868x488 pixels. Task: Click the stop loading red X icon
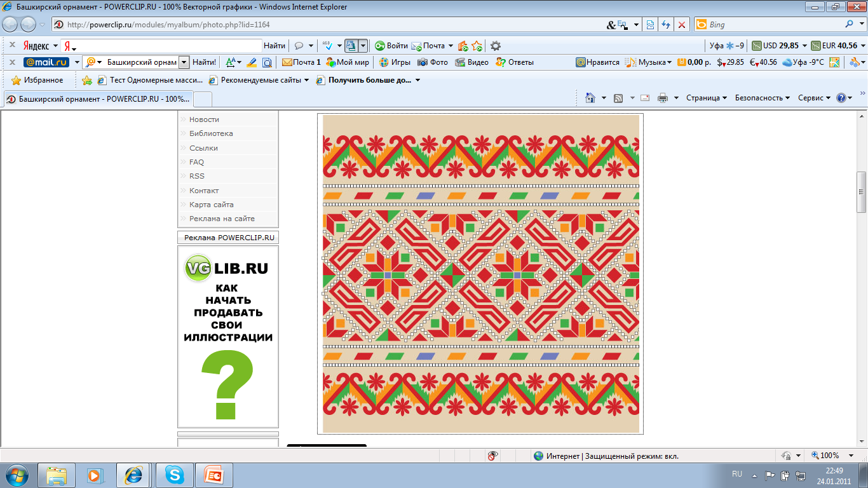pos(682,25)
